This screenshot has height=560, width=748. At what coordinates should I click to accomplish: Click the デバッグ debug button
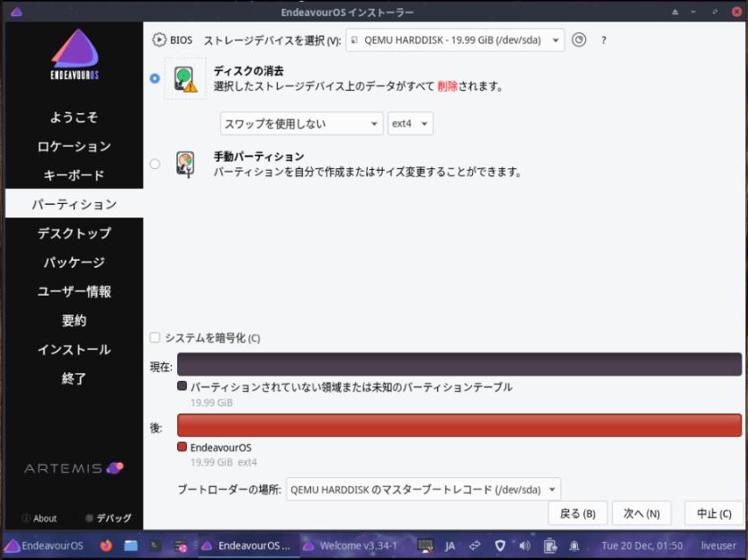(108, 518)
